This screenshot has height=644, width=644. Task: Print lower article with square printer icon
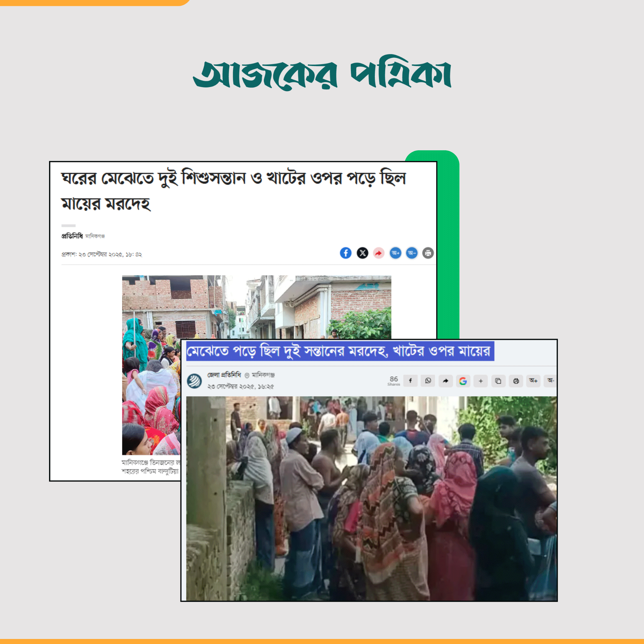(x=516, y=381)
